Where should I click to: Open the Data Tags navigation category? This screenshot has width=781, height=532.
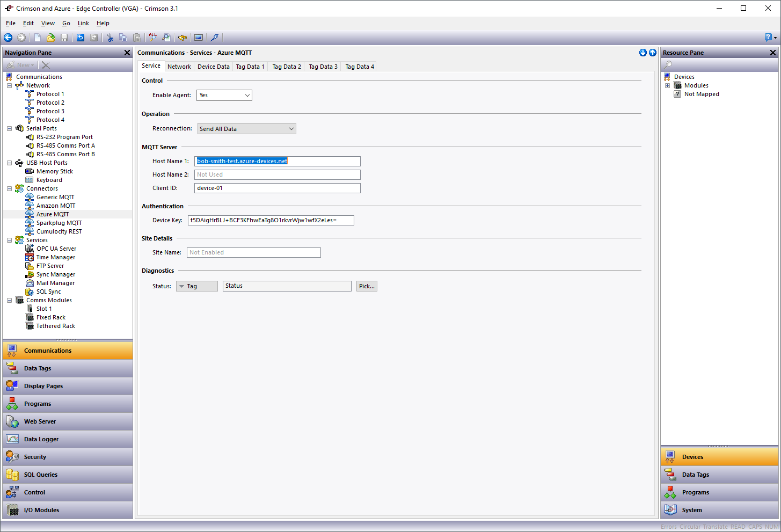tap(68, 368)
